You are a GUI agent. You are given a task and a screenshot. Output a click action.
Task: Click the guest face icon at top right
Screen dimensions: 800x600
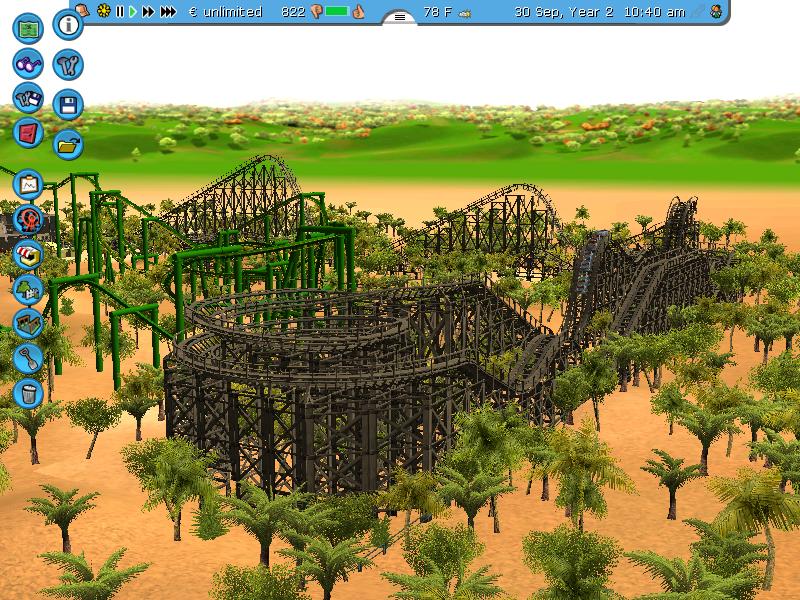tap(716, 11)
